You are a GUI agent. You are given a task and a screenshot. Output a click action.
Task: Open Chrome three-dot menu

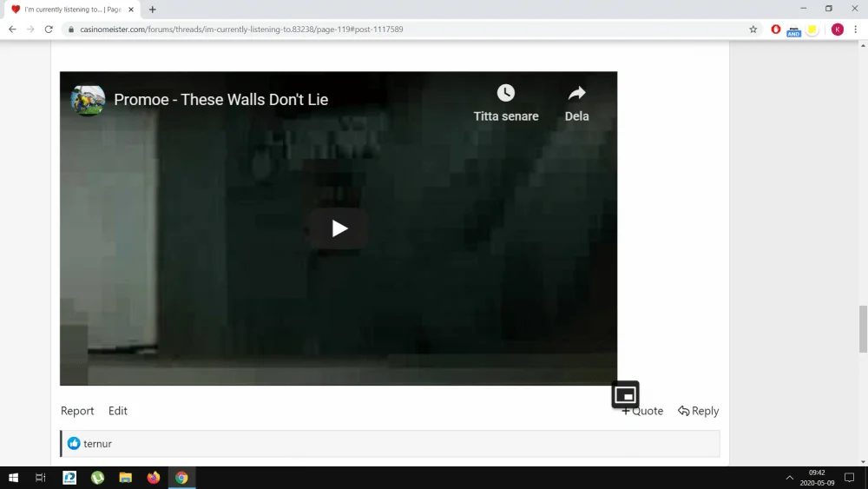(855, 30)
